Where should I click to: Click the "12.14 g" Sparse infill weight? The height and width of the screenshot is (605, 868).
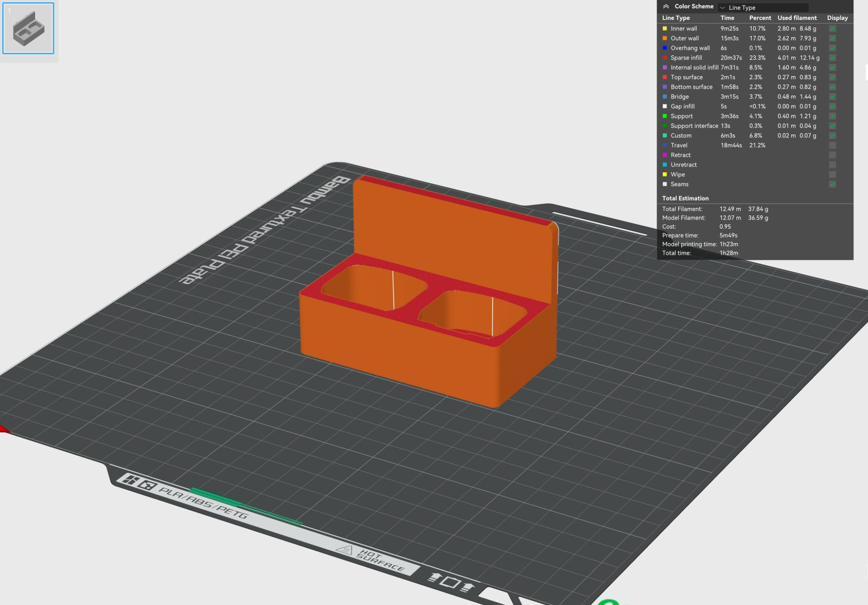[809, 58]
